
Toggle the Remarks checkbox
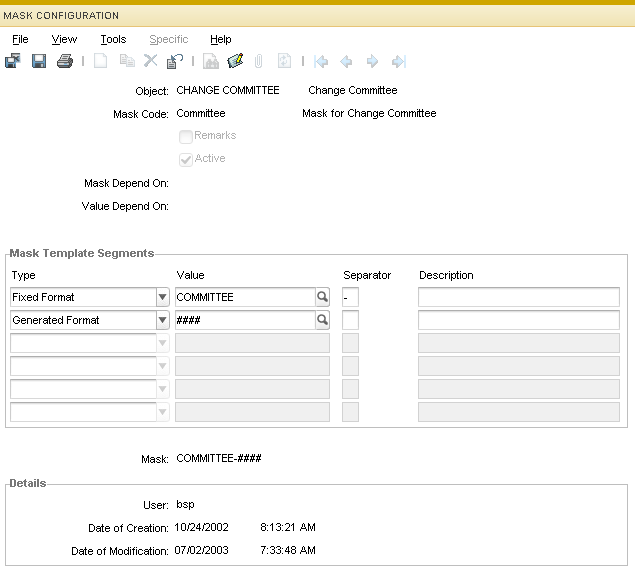[185, 136]
